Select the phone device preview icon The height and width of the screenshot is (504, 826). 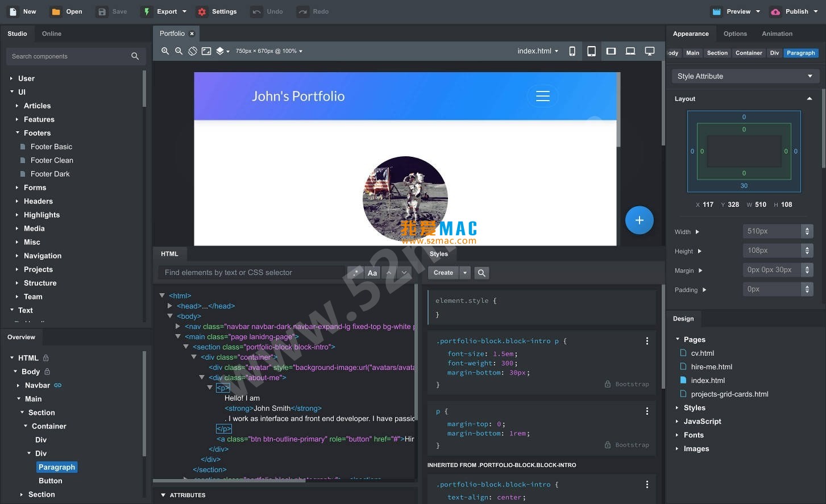572,51
